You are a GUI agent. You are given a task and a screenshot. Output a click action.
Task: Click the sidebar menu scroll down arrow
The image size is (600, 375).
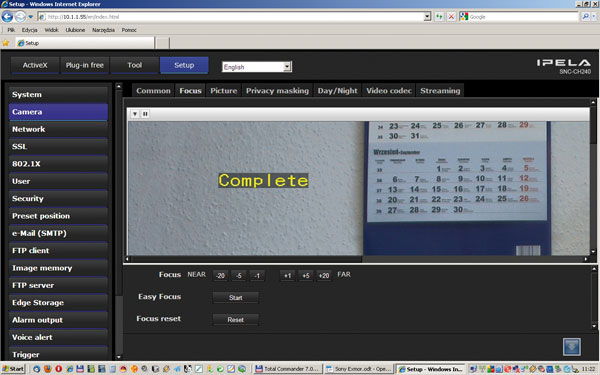tap(119, 357)
